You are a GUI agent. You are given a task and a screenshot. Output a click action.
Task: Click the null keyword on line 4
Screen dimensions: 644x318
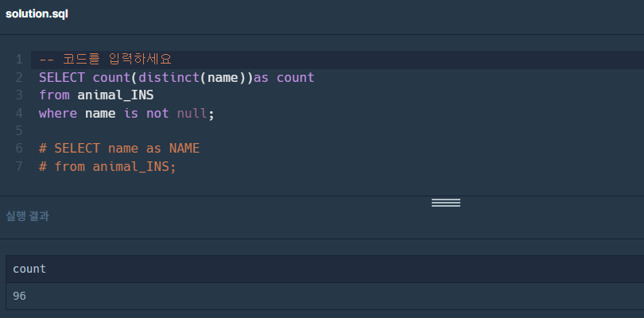point(192,113)
